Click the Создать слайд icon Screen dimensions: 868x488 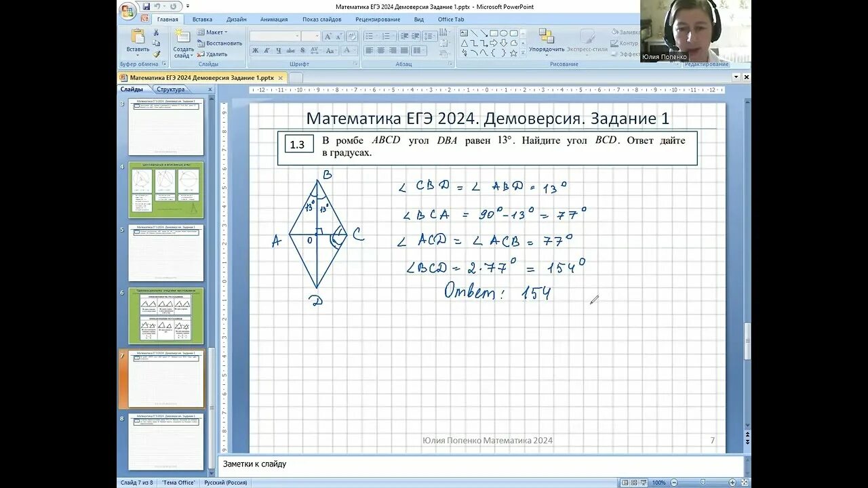[183, 36]
